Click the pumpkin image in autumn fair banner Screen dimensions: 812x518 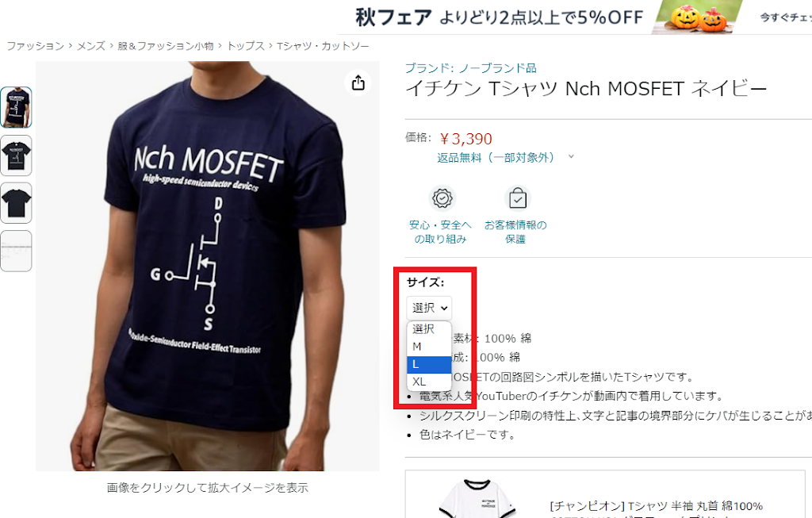pyautogui.click(x=699, y=18)
